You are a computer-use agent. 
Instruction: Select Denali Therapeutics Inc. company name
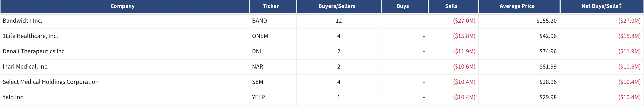coord(34,51)
